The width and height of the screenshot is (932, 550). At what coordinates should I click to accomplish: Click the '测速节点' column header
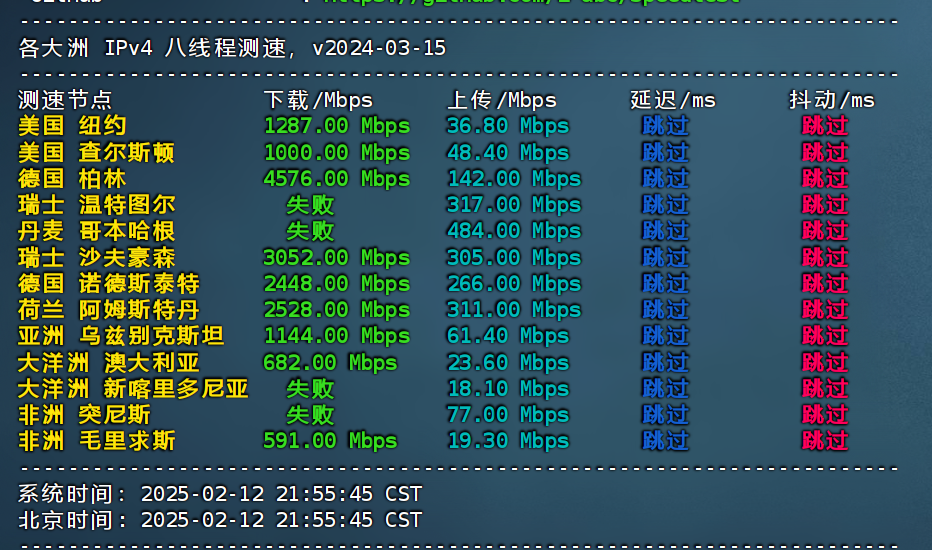point(65,100)
